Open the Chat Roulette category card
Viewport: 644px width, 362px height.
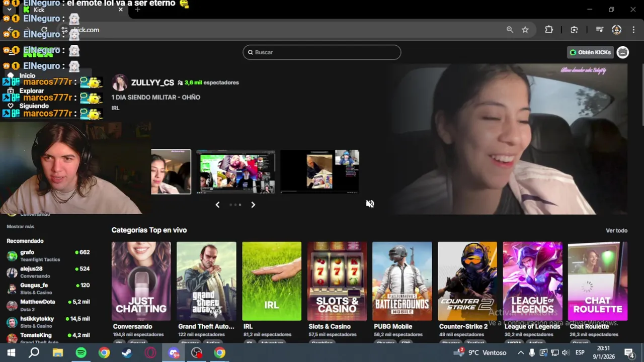tap(598, 281)
